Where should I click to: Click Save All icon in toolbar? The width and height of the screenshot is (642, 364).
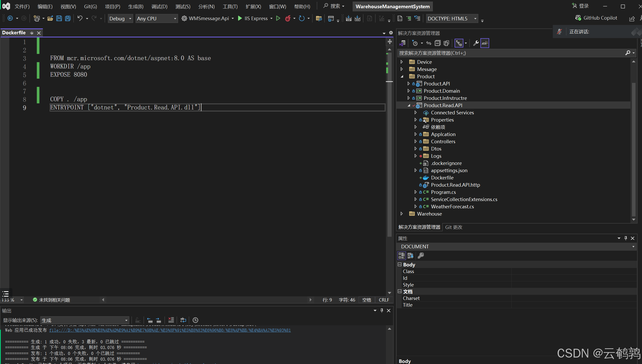coord(68,18)
